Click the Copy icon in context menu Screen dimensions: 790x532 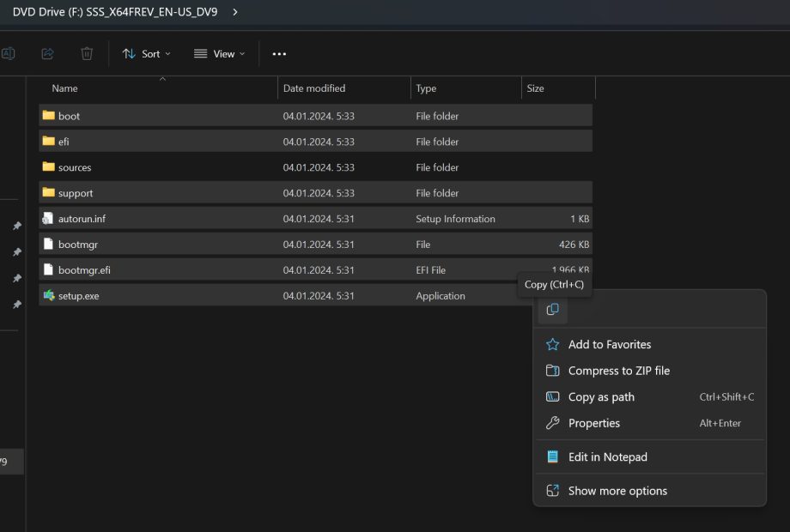(x=552, y=310)
